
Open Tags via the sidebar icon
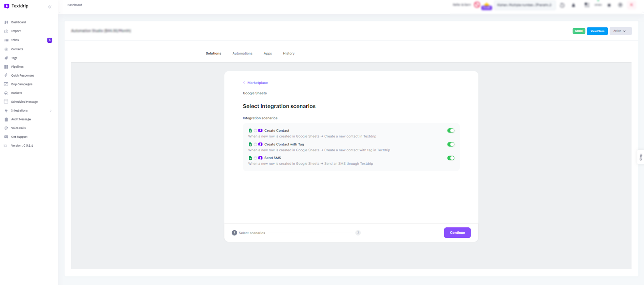6,58
